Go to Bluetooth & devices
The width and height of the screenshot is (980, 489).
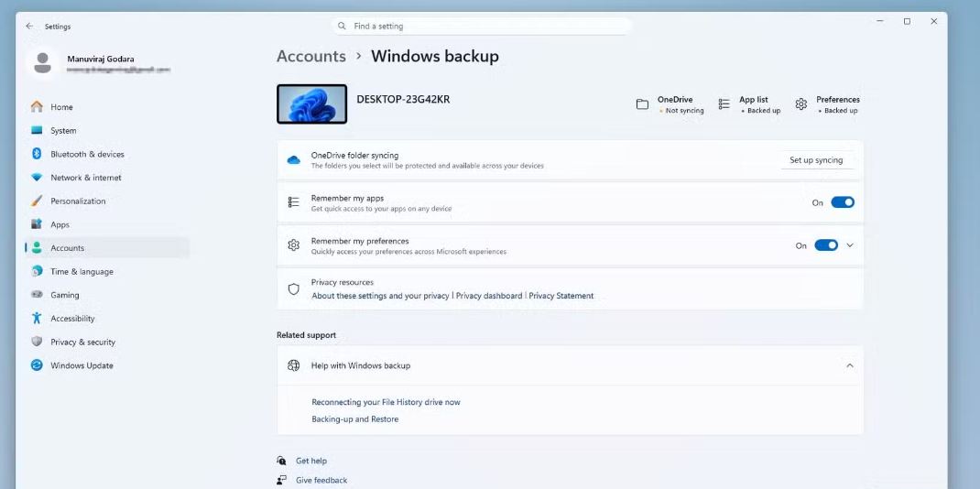pos(107,154)
